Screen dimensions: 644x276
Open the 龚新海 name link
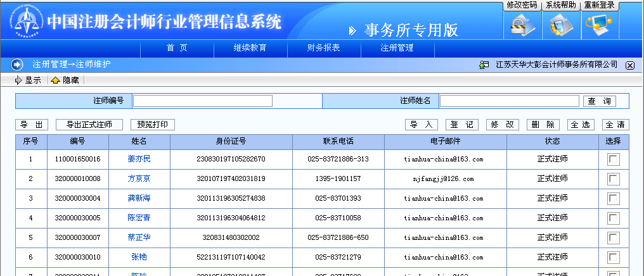click(139, 198)
